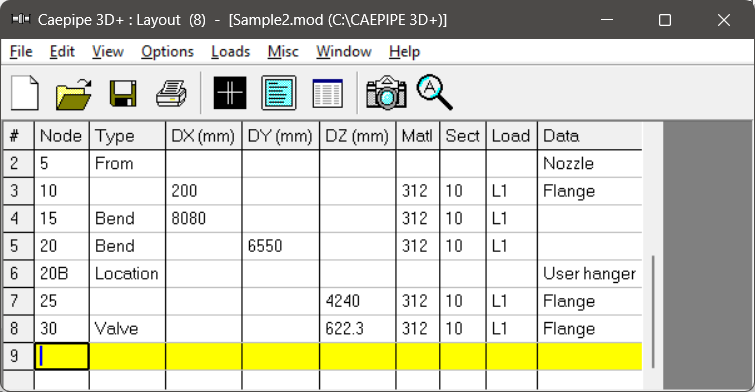The height and width of the screenshot is (392, 755).
Task: Click the Type column header
Action: (x=128, y=136)
